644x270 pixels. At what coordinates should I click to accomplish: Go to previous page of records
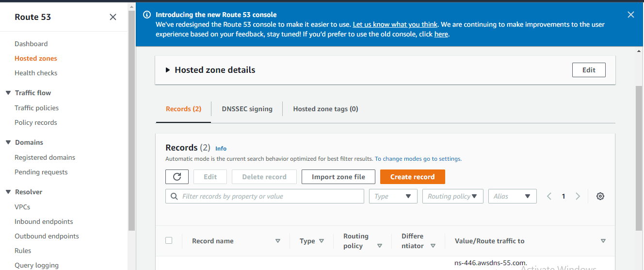tap(549, 196)
